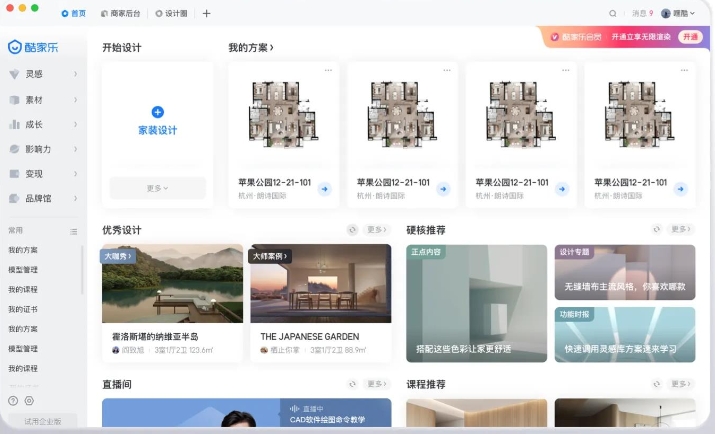
Task: Show 更多 in 硬核推荐 section
Action: (x=681, y=229)
